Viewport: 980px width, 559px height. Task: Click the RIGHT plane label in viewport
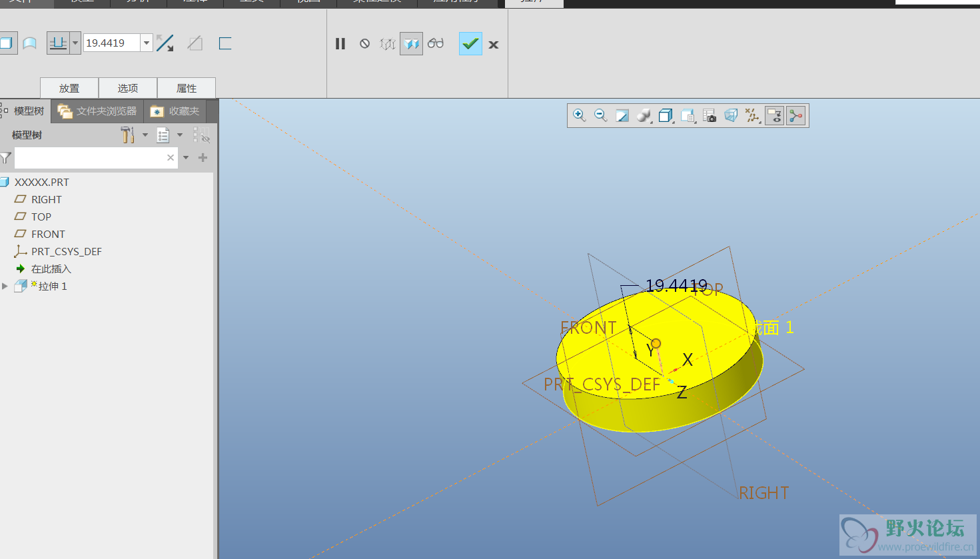point(763,493)
